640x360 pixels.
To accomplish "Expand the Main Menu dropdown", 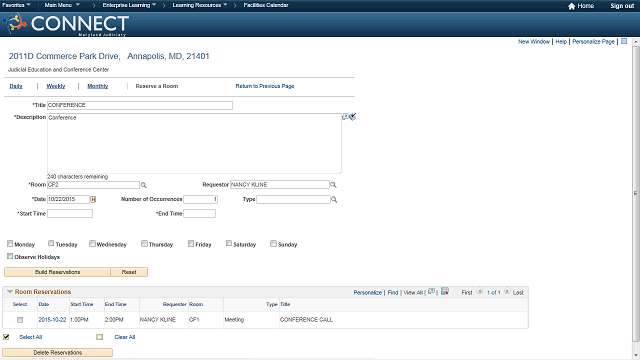I will (x=62, y=5).
